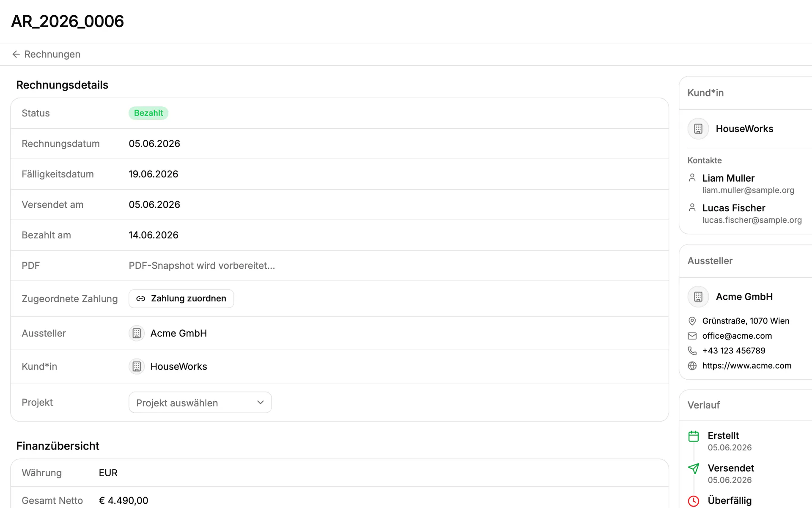This screenshot has width=812, height=508.
Task: Open the Rechnungen breadcrumb link
Action: click(52, 54)
